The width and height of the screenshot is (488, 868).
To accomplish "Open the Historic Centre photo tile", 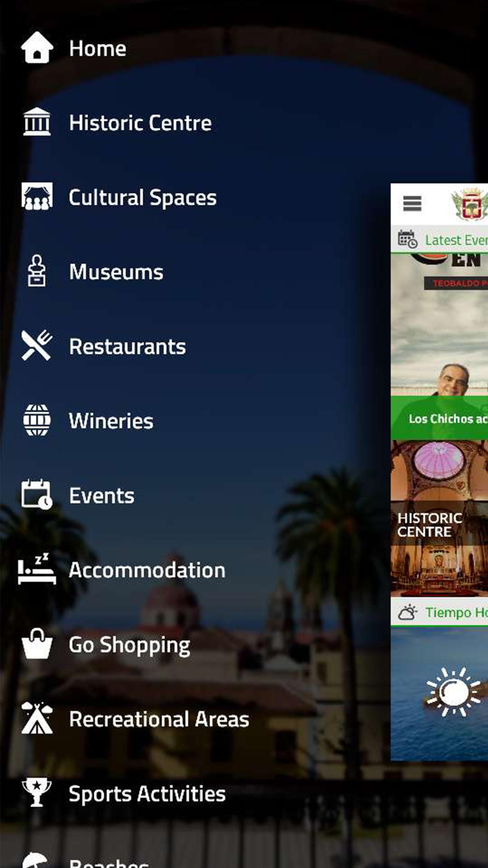I will [439, 518].
